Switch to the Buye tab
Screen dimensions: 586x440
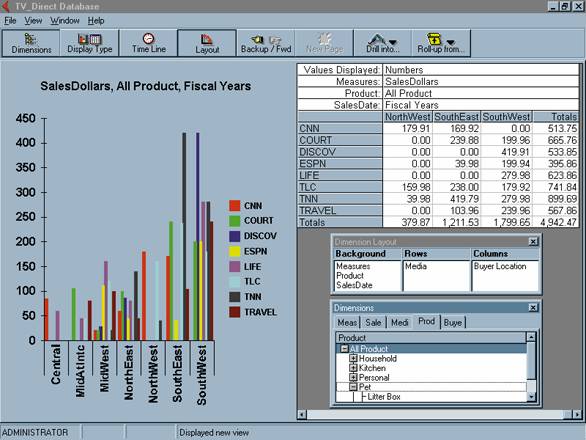click(x=453, y=322)
